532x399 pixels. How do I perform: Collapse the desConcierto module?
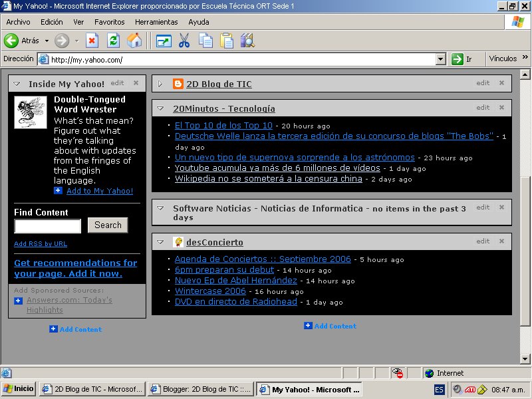click(x=160, y=242)
